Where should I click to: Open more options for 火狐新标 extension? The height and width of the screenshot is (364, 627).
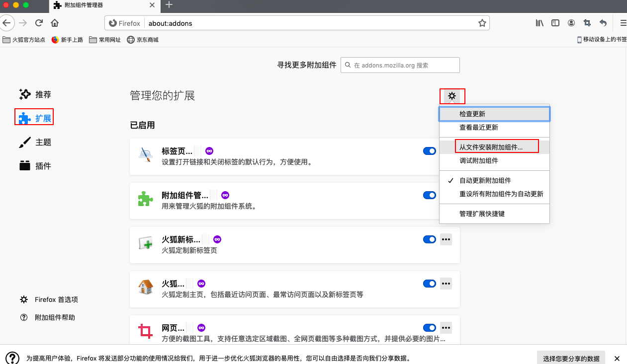point(446,239)
